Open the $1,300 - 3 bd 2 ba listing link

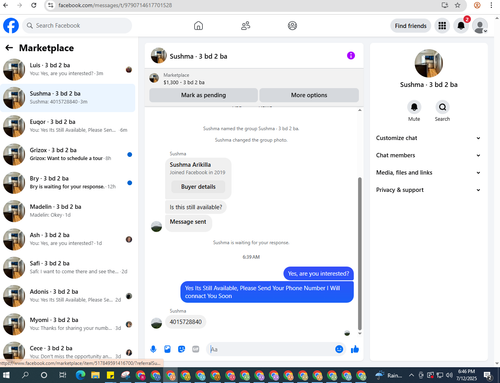184,82
